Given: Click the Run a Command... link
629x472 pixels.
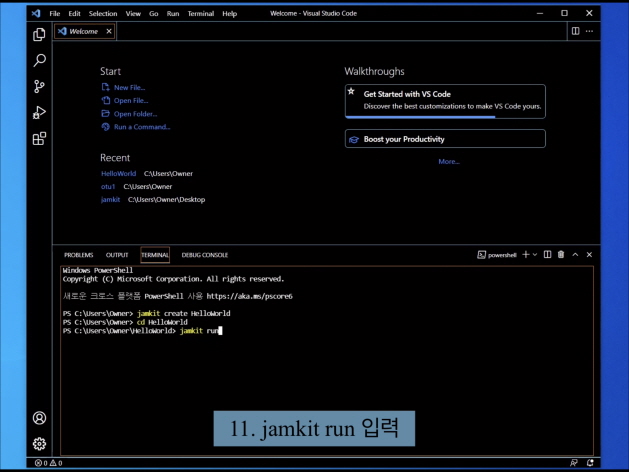Looking at the screenshot, I should 142,127.
